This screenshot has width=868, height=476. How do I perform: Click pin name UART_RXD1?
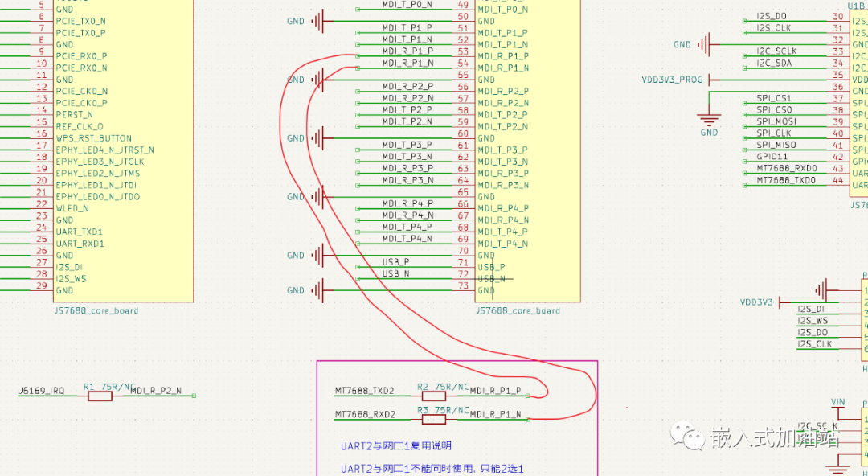pos(80,244)
